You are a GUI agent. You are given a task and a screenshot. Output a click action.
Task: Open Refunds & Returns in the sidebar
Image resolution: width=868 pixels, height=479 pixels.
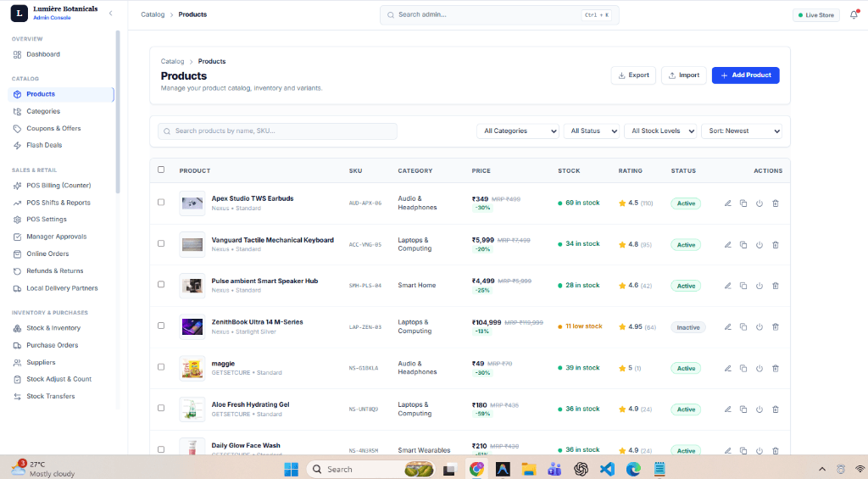point(61,270)
